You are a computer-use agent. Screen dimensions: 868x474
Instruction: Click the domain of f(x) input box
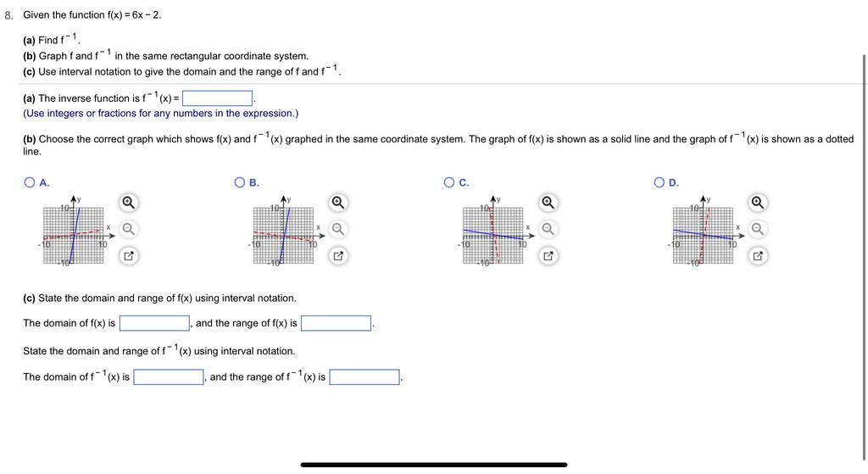[155, 323]
